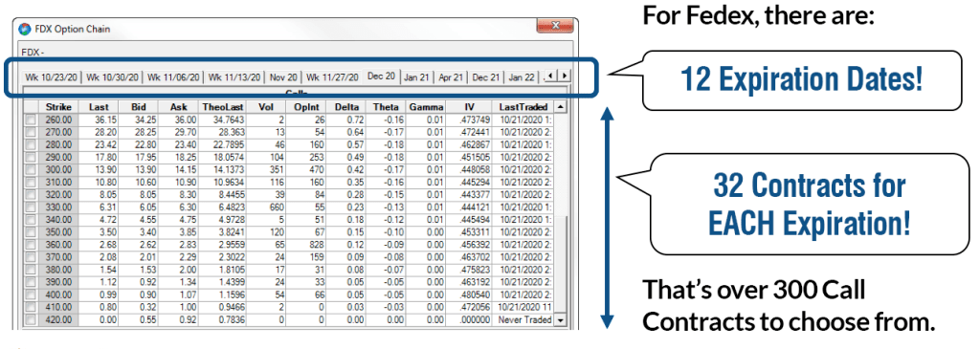Screen dimensions: 980x349
Task: Sort by the Strike column header
Action: tap(58, 107)
